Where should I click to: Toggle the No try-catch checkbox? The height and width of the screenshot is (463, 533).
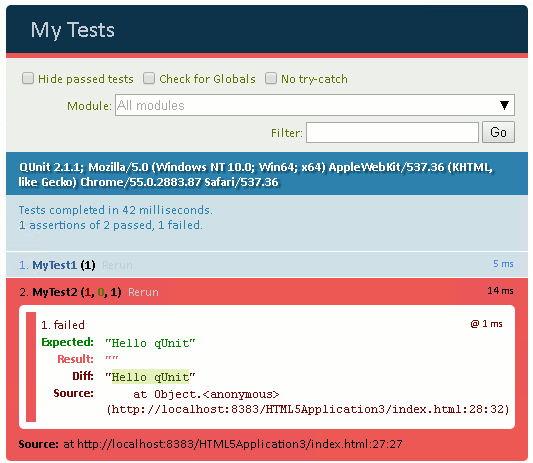[x=271, y=78]
